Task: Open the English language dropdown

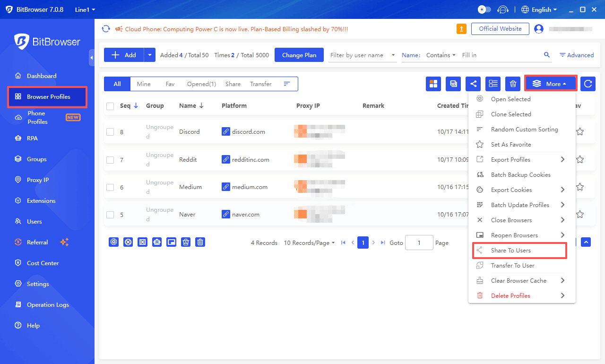Action: point(539,9)
